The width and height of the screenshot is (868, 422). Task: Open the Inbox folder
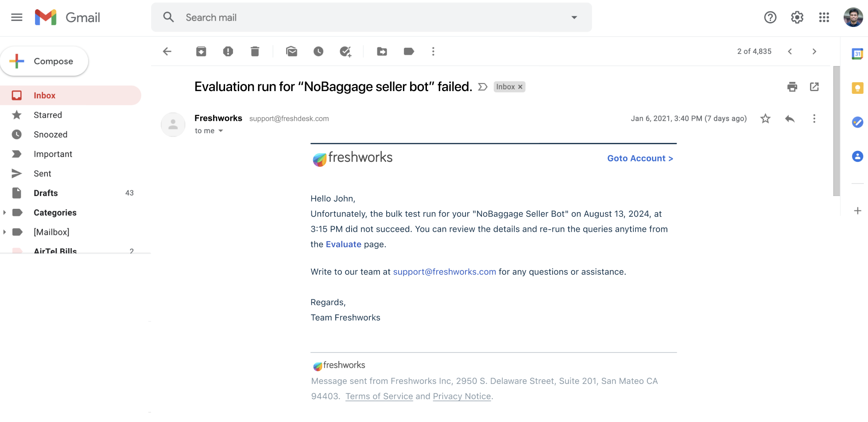[x=70, y=96]
